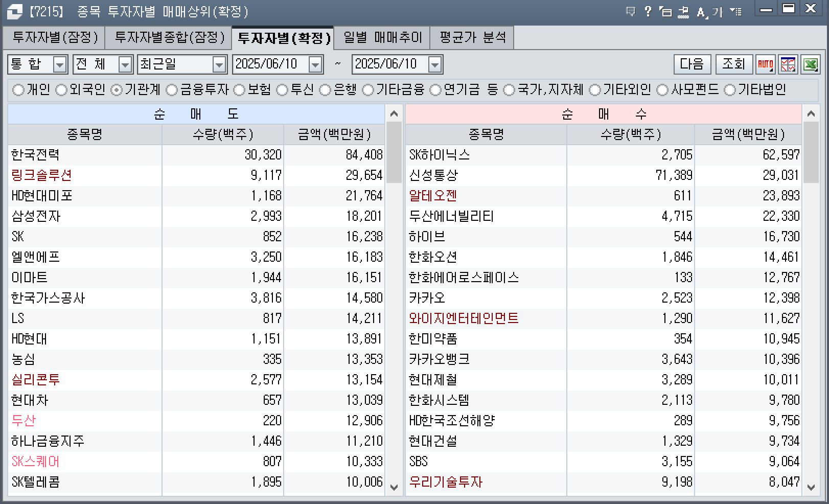Select 삼성전자 in 순매도 list
Image resolution: width=829 pixels, height=504 pixels.
(196, 216)
